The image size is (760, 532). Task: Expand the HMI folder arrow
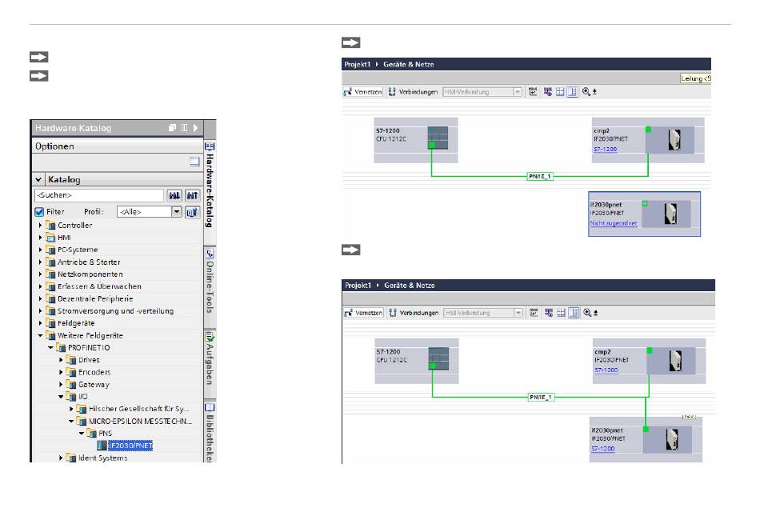point(40,238)
